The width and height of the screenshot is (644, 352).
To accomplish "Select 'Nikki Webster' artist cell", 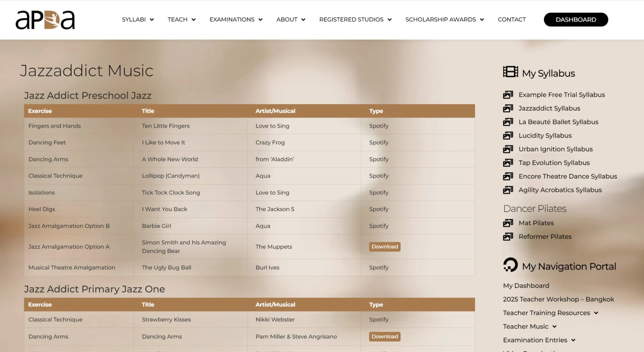I will click(304, 320).
